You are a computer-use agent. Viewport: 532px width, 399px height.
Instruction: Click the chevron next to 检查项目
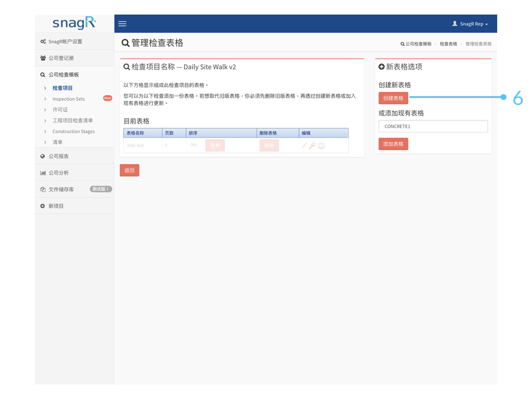pos(45,88)
